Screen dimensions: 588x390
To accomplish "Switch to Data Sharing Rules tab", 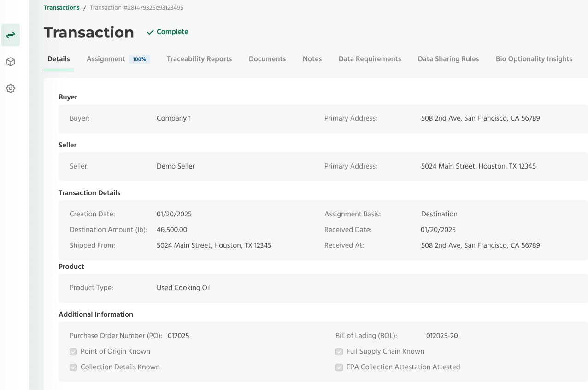I will (x=448, y=59).
